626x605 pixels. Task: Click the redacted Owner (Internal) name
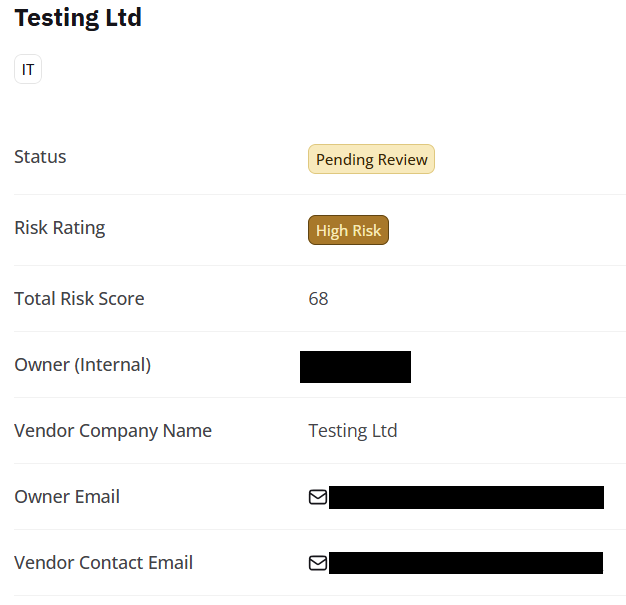[x=355, y=366]
